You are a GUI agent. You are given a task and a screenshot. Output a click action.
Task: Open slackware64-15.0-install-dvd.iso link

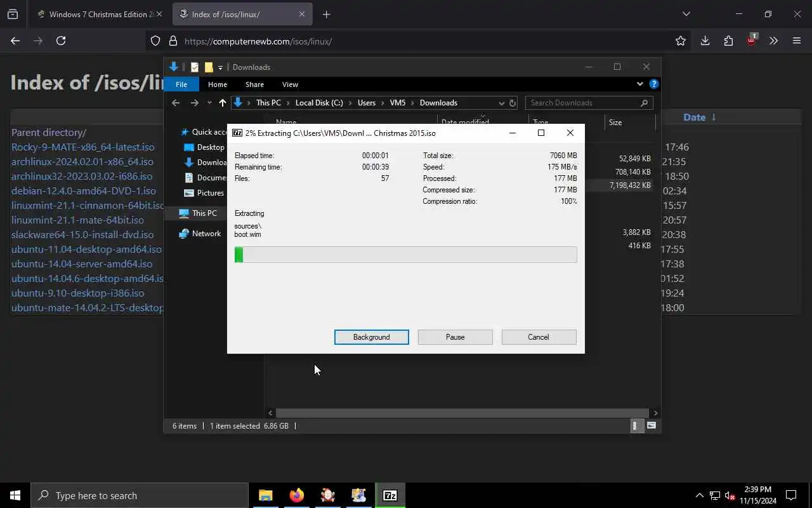pos(82,235)
